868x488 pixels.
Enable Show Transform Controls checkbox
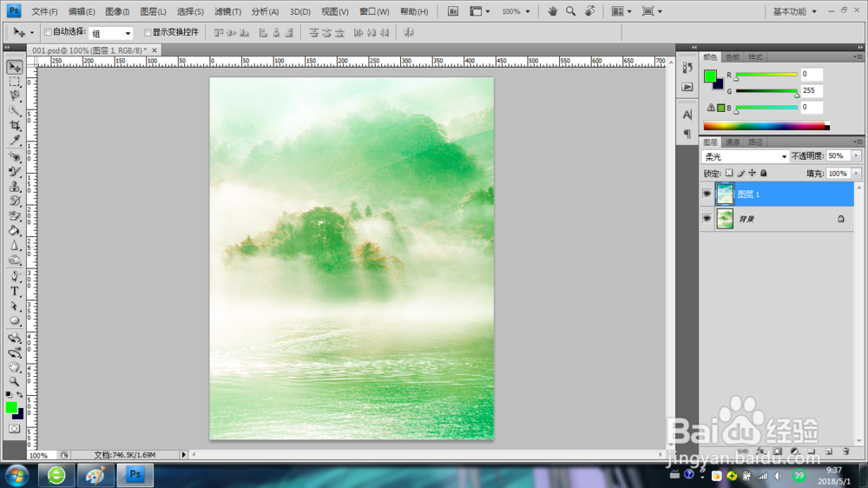click(148, 33)
